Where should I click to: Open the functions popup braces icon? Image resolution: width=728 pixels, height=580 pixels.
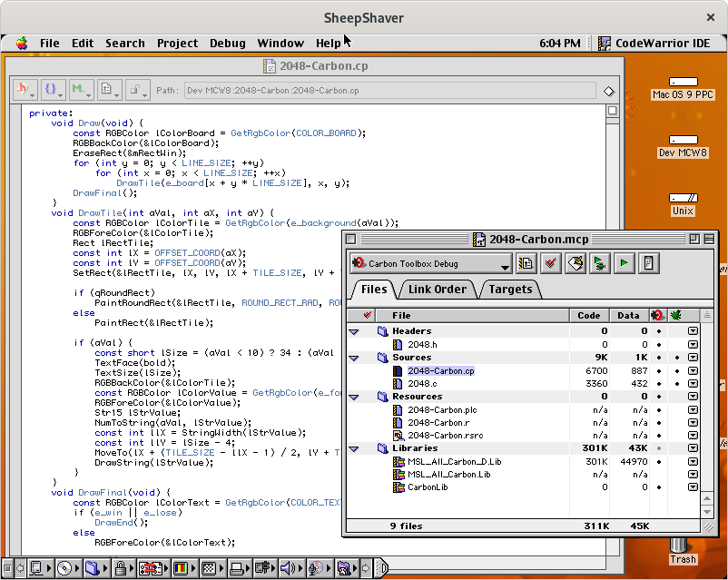pos(53,89)
